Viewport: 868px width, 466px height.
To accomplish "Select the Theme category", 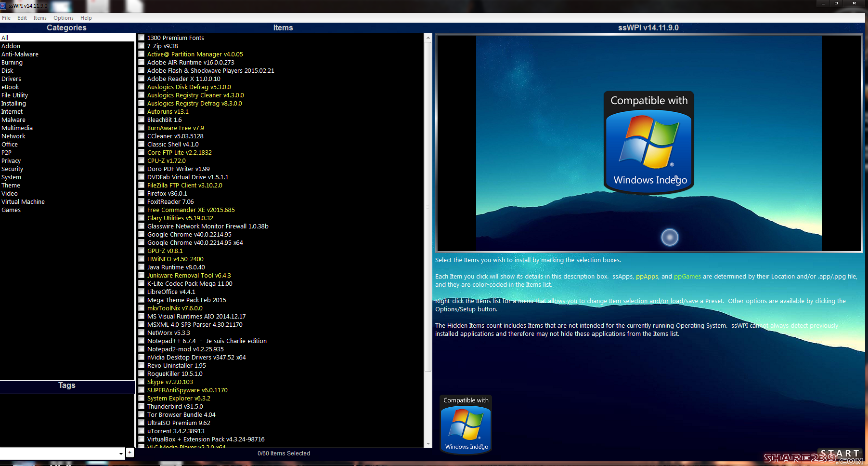I will pos(11,185).
